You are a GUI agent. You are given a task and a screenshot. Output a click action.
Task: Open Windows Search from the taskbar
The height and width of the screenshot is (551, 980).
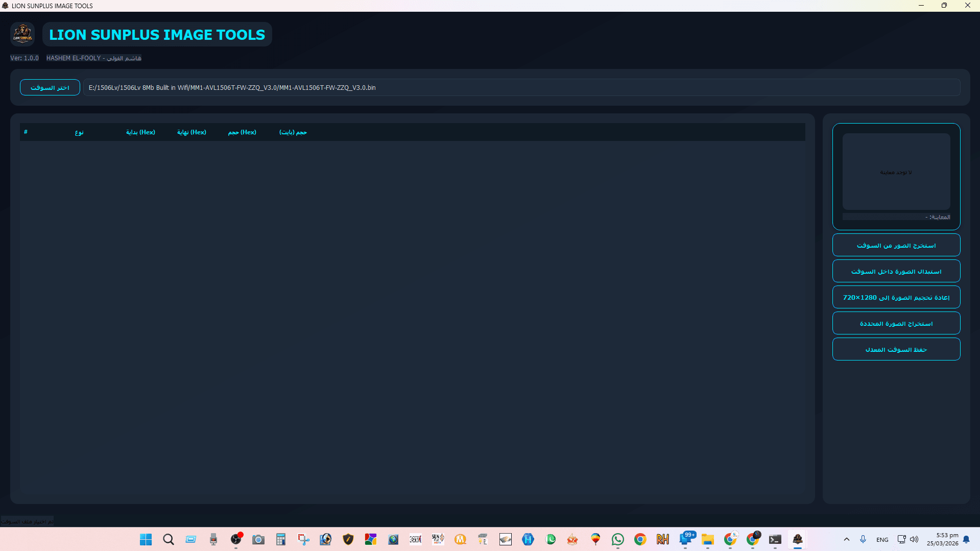[169, 539]
